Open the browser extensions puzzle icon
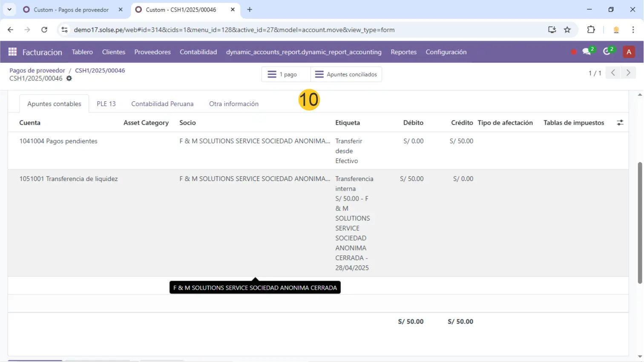 coord(591,30)
